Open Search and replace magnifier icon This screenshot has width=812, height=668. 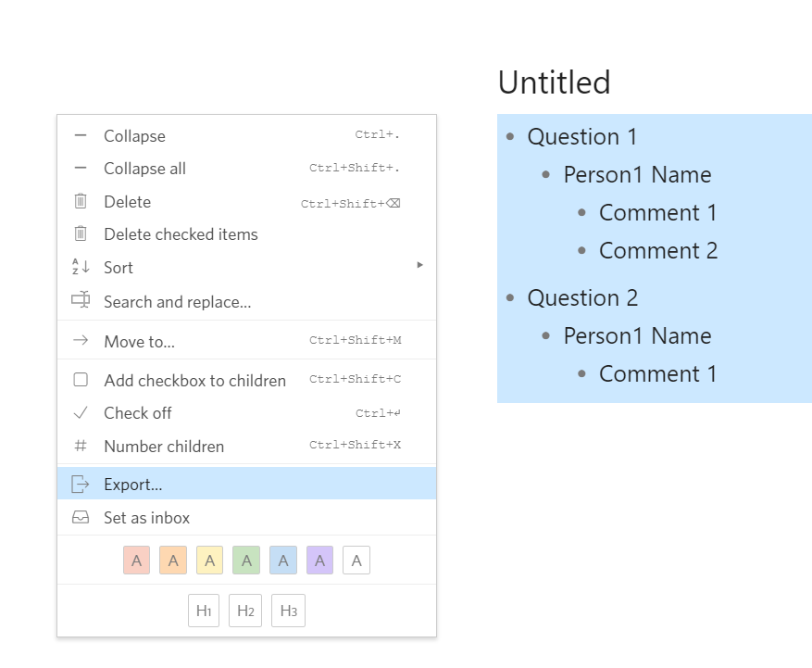pyautogui.click(x=81, y=301)
